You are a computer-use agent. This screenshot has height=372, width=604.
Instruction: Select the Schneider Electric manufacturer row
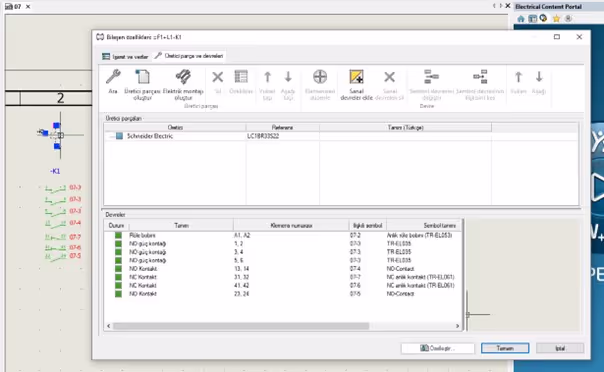341,136
